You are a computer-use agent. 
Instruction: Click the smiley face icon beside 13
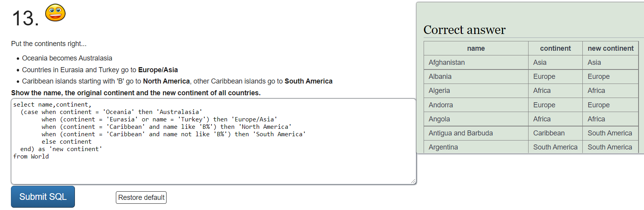coord(55,12)
